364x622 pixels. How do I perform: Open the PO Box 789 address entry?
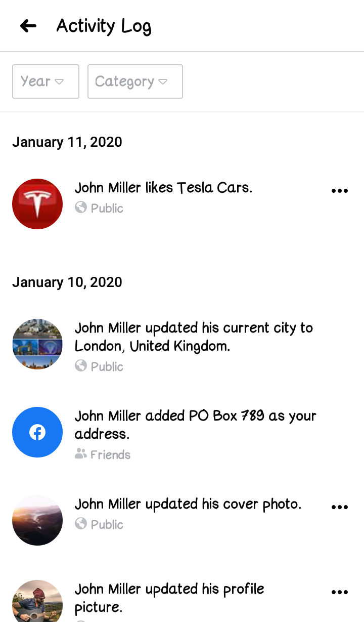(x=195, y=425)
